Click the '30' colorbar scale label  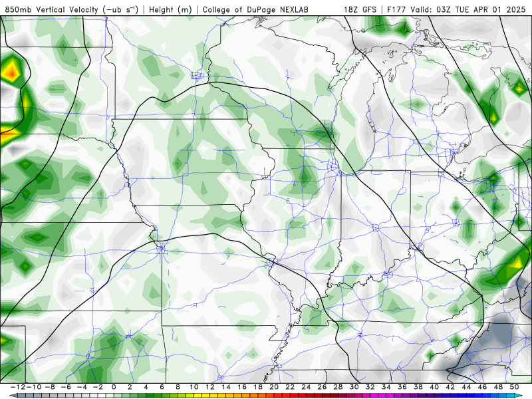(x=354, y=387)
